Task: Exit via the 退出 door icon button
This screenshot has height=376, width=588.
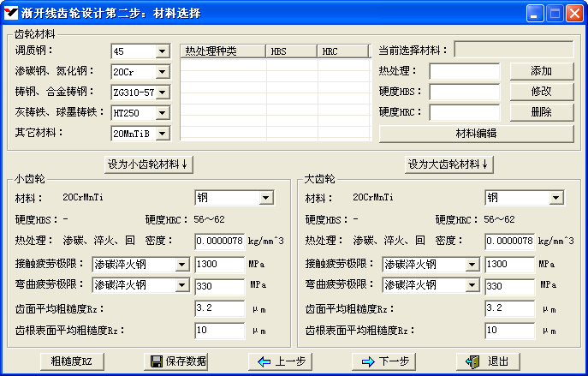Action: point(488,361)
